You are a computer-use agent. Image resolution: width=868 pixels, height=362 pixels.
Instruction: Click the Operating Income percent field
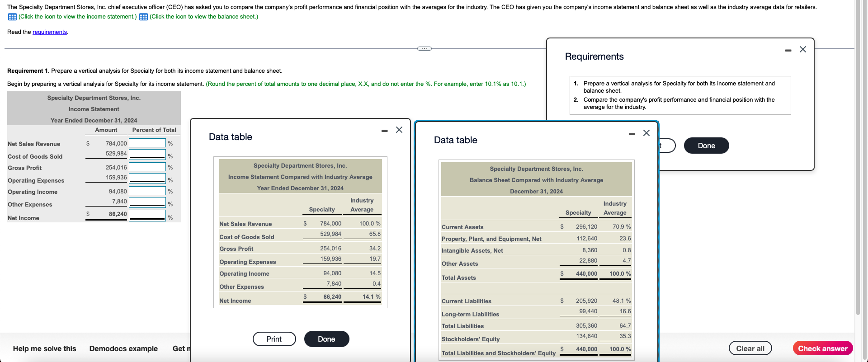point(147,191)
